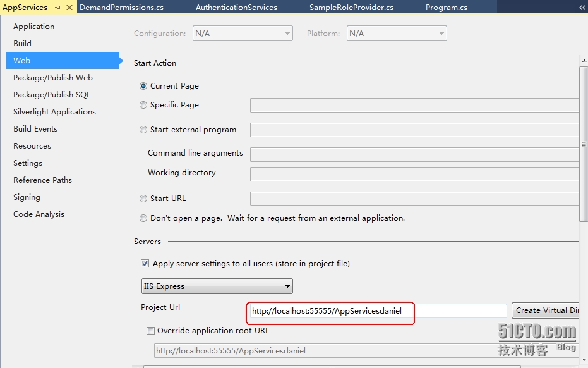Pin the AppServices tab
The width and height of the screenshot is (588, 368).
[57, 7]
